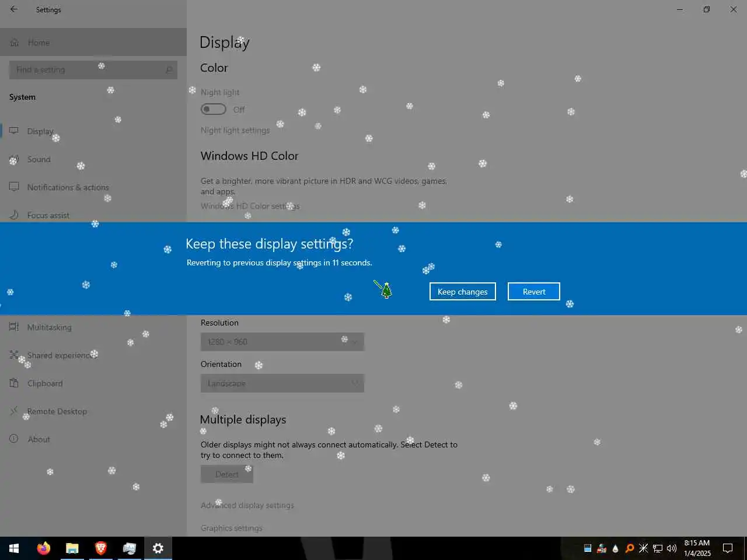
Task: Open Notifications & actions settings
Action: pyautogui.click(x=93, y=187)
